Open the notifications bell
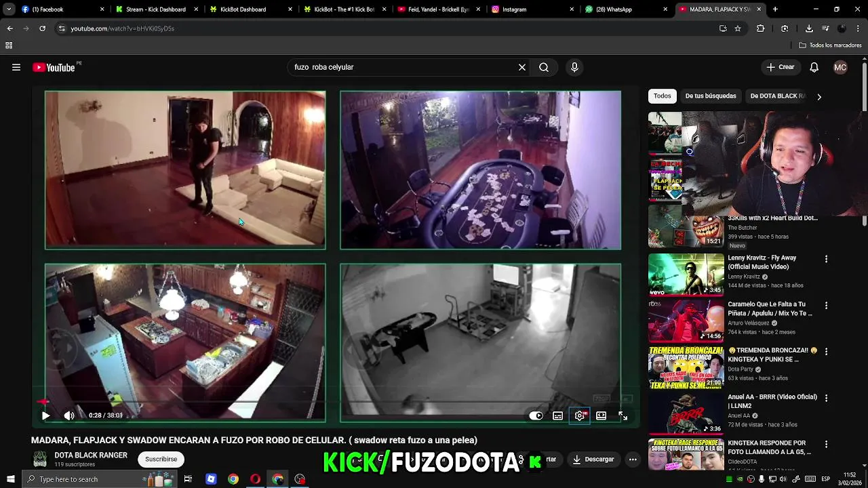The height and width of the screenshot is (488, 868). (814, 67)
